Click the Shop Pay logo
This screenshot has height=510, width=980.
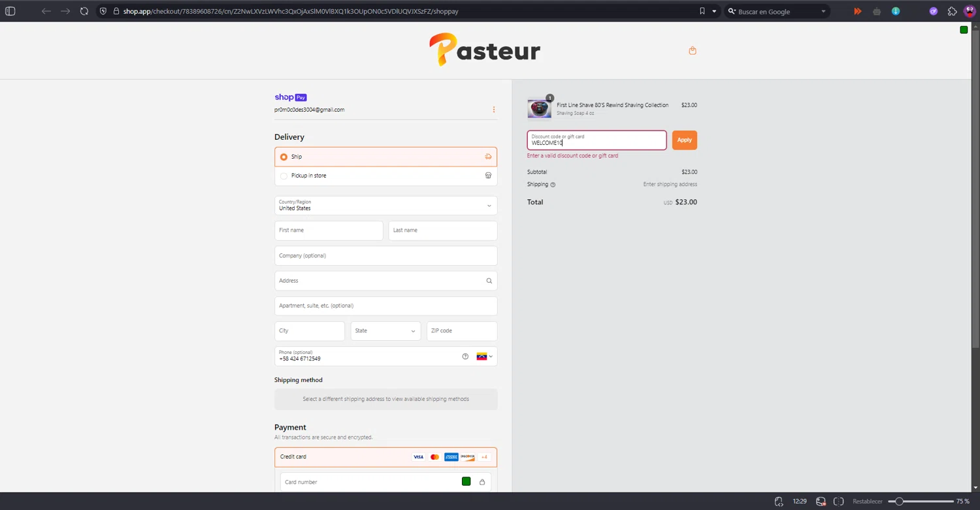coord(291,97)
